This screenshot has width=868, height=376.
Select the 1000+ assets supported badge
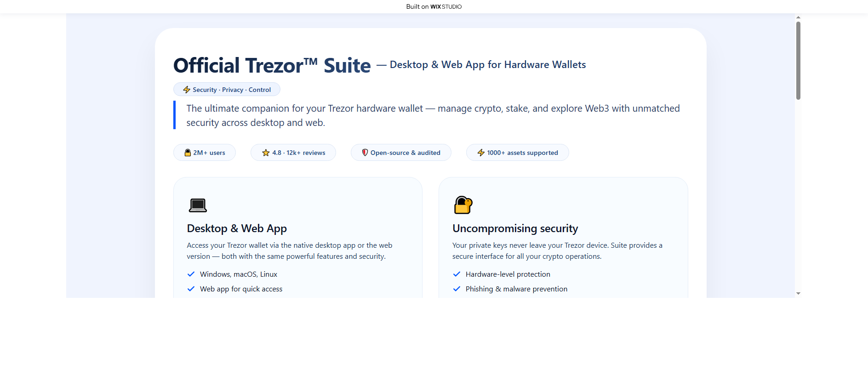[518, 153]
